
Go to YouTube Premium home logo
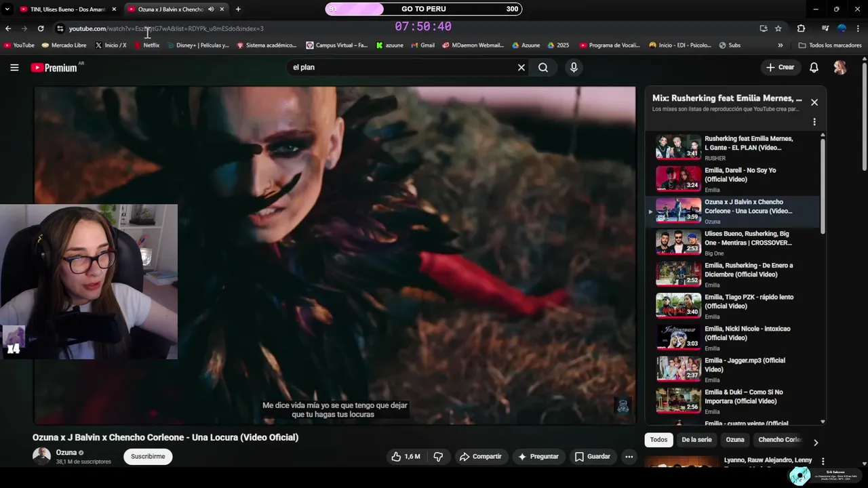(x=54, y=67)
